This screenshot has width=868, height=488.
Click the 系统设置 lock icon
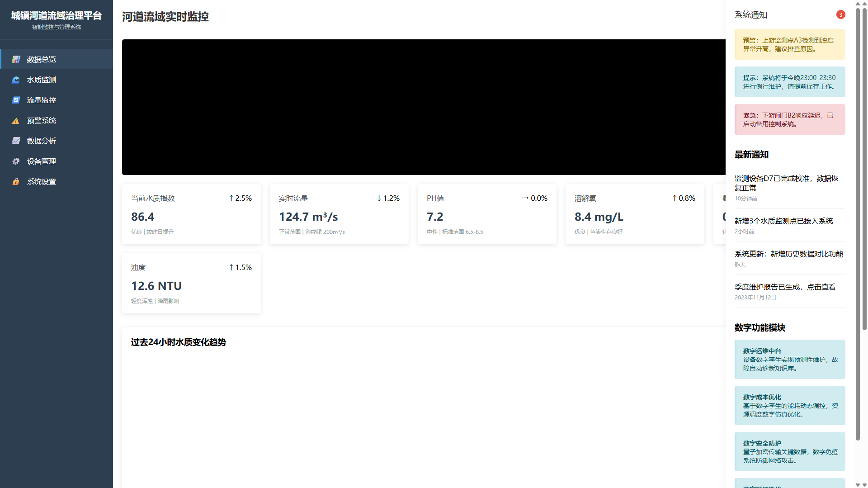[16, 182]
